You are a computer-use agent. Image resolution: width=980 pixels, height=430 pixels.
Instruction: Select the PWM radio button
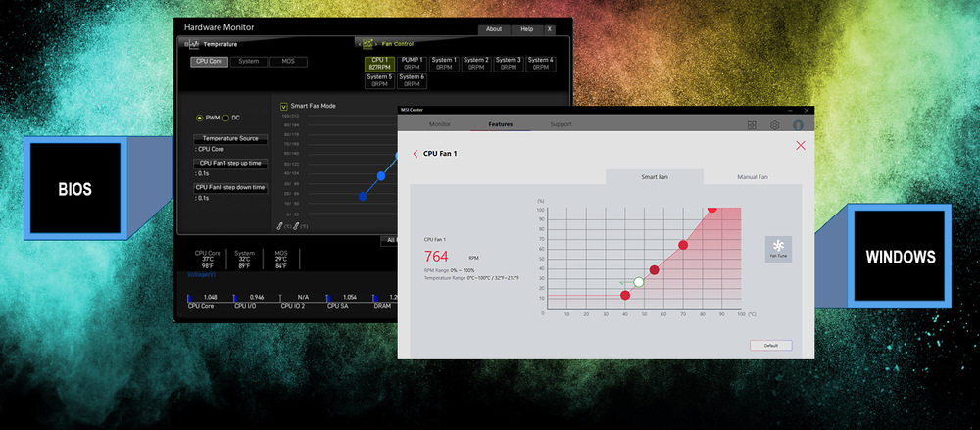pos(199,118)
